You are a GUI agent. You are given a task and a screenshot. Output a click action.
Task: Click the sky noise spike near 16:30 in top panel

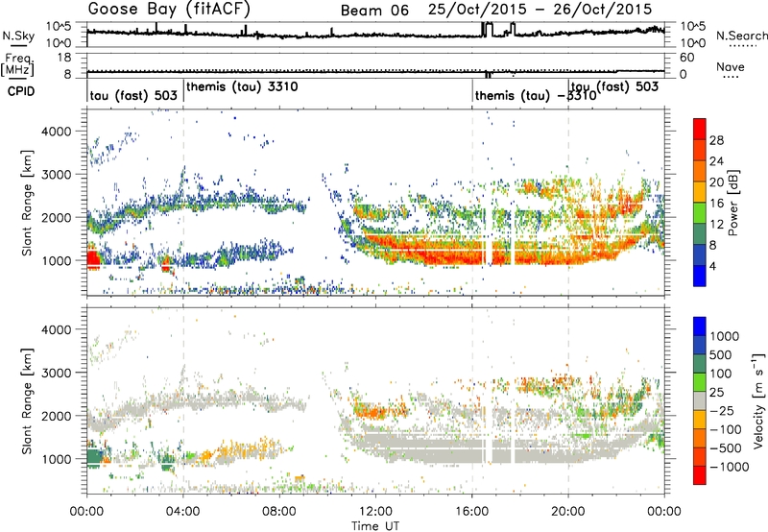coord(487,29)
